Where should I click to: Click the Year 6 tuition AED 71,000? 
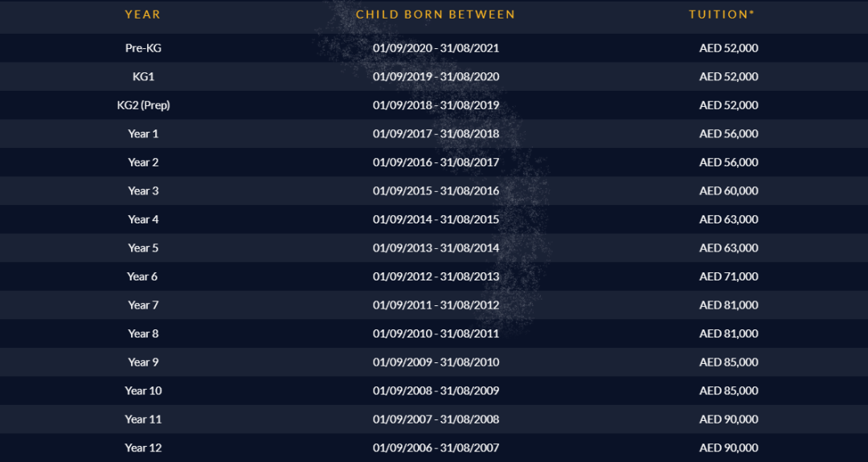coord(728,276)
